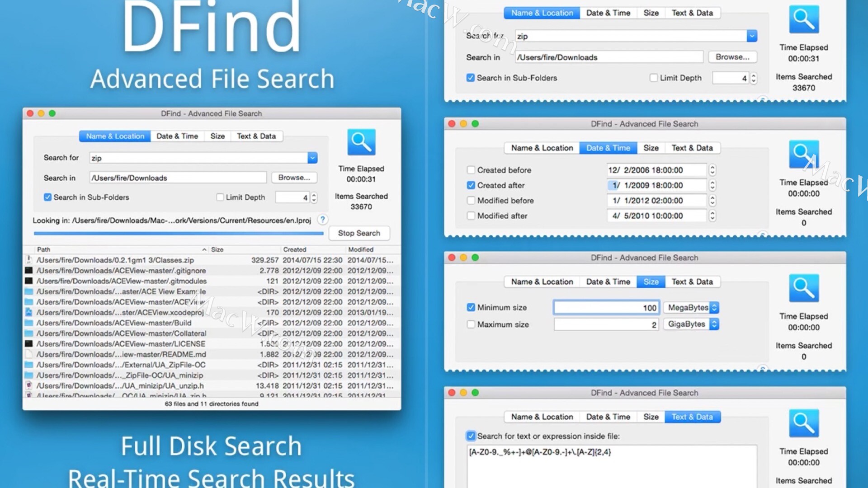Click the magnifier icon in the Date & Time window
Viewport: 868px width, 488px height.
[804, 155]
